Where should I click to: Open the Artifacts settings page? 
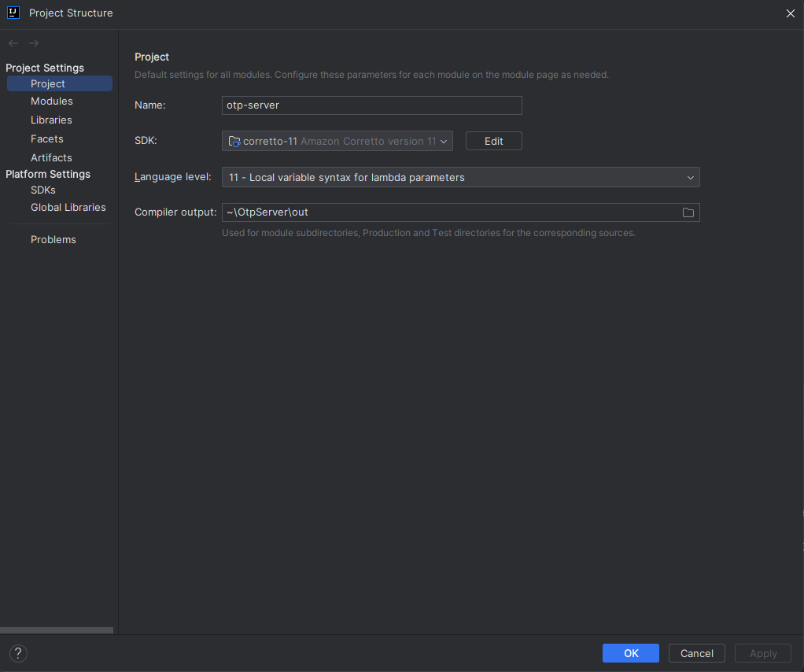click(51, 158)
